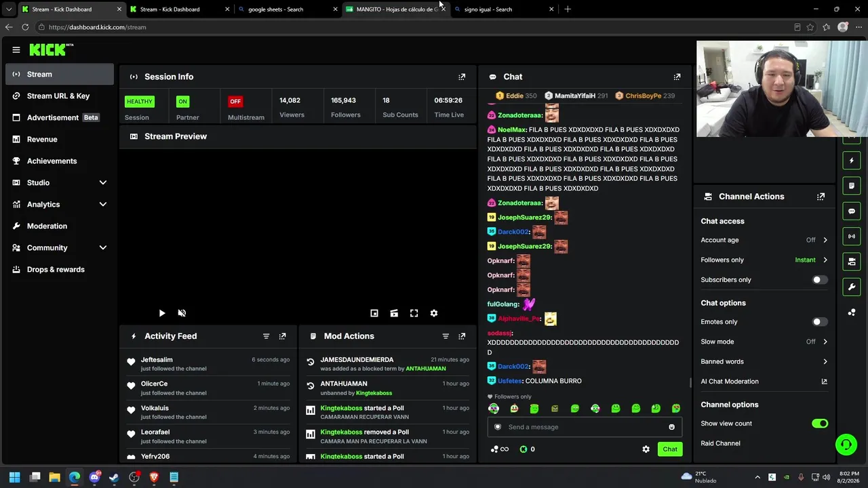This screenshot has width=868, height=488.
Task: Open Followers only setting chevron
Action: coord(825,260)
